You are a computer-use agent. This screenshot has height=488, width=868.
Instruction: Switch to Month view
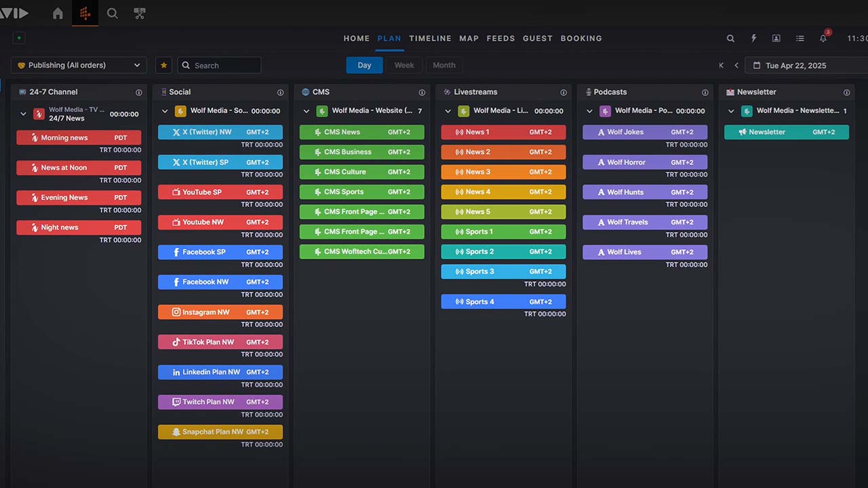tap(444, 65)
